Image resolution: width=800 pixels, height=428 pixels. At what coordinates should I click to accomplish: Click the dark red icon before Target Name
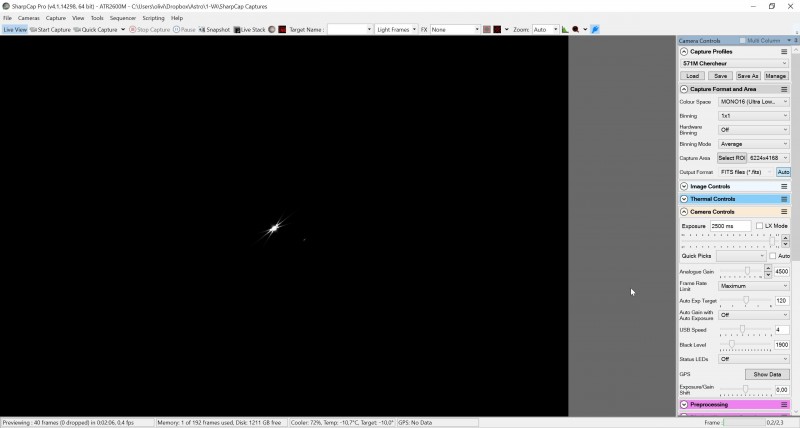coord(282,30)
